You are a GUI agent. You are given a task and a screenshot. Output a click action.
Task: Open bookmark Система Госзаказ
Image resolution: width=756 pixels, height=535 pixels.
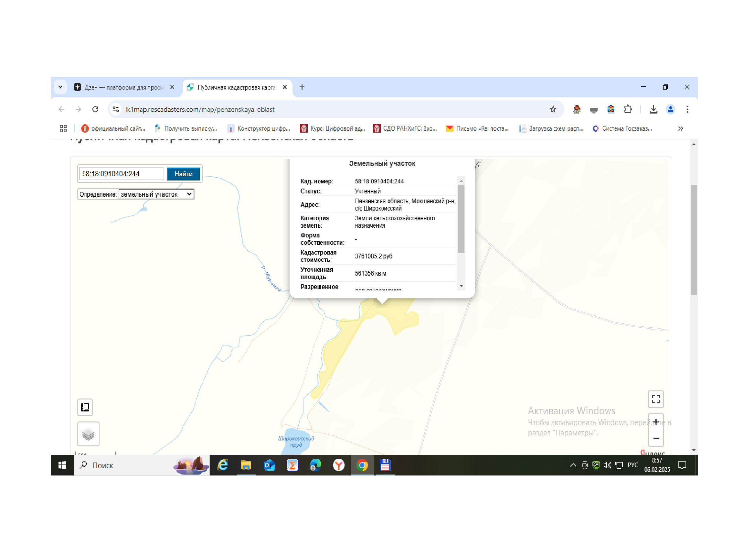(x=622, y=128)
